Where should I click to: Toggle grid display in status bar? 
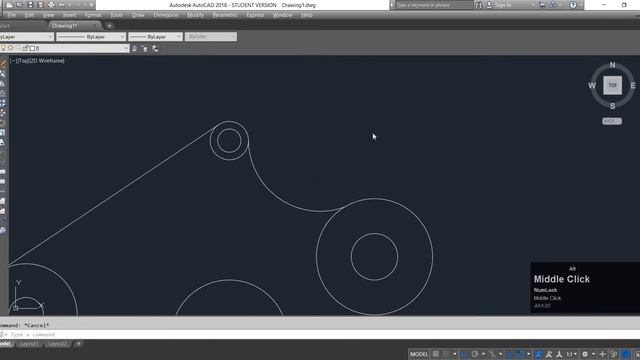pos(436,354)
